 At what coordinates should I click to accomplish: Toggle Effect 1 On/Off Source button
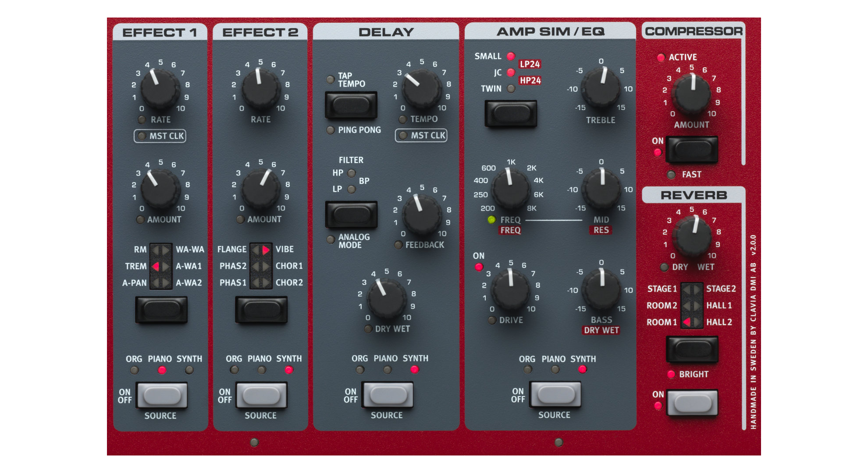pos(162,395)
